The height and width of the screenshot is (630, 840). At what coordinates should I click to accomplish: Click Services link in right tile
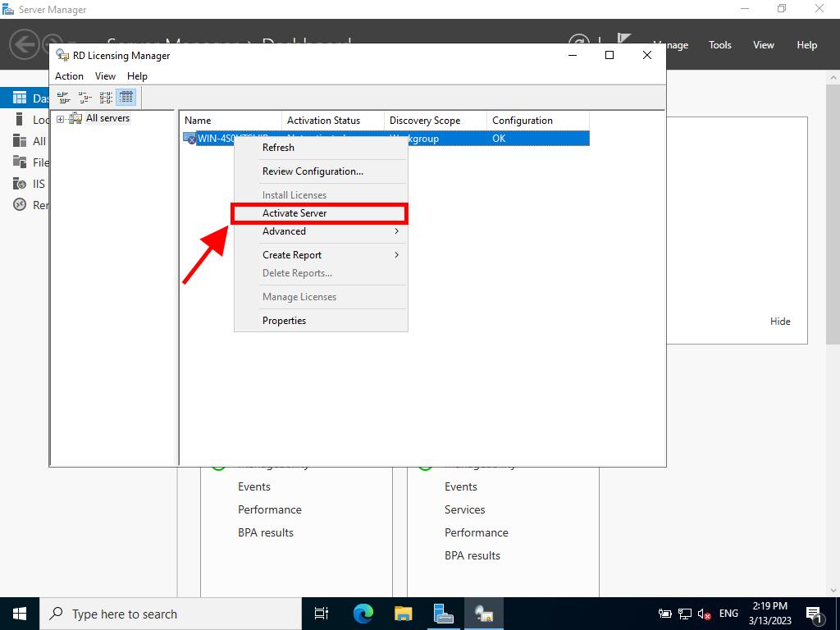[x=464, y=509]
